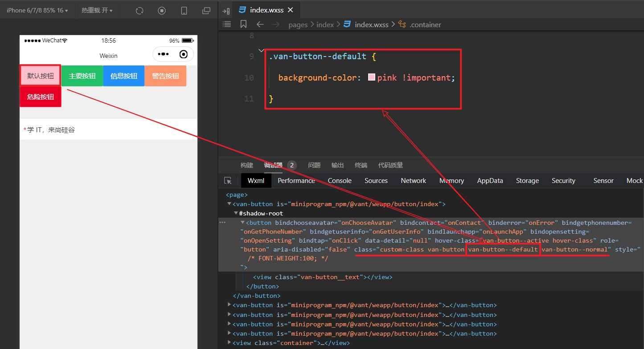644x349 pixels.
Task: Tap the green 主要按钮 button
Action: (x=82, y=76)
